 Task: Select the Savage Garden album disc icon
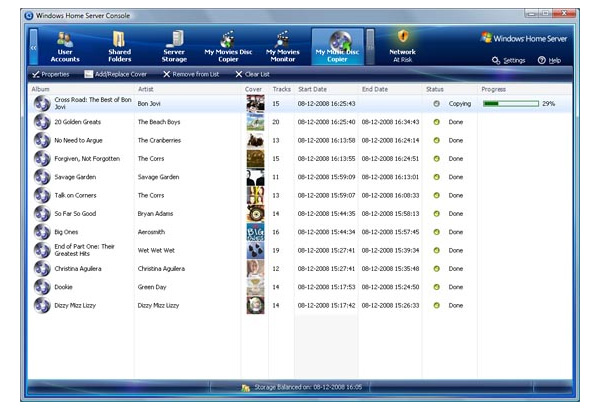coord(41,176)
